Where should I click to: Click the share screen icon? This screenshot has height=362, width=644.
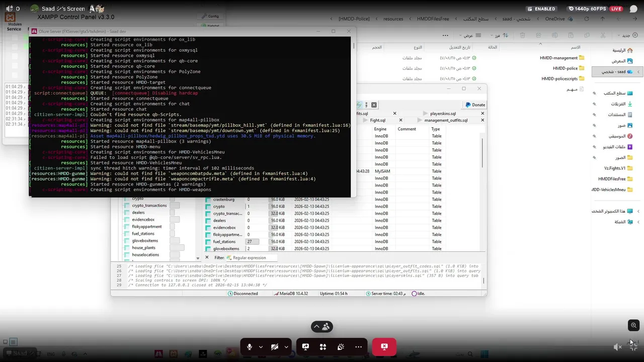click(x=305, y=347)
